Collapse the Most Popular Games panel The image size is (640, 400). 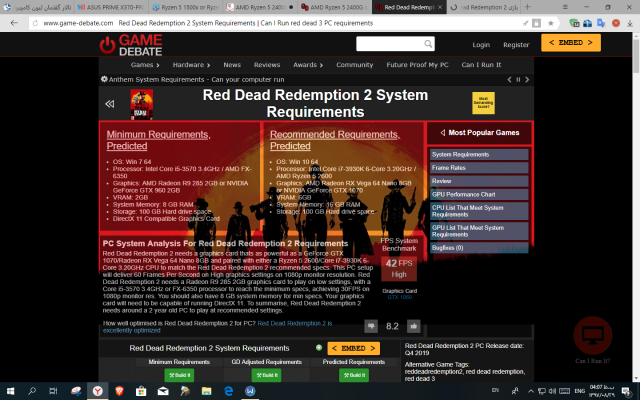click(442, 133)
